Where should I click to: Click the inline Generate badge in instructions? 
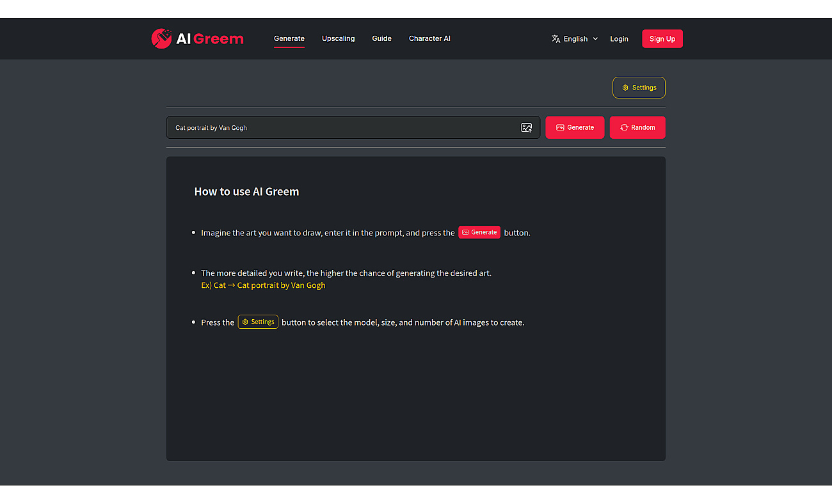pos(479,232)
